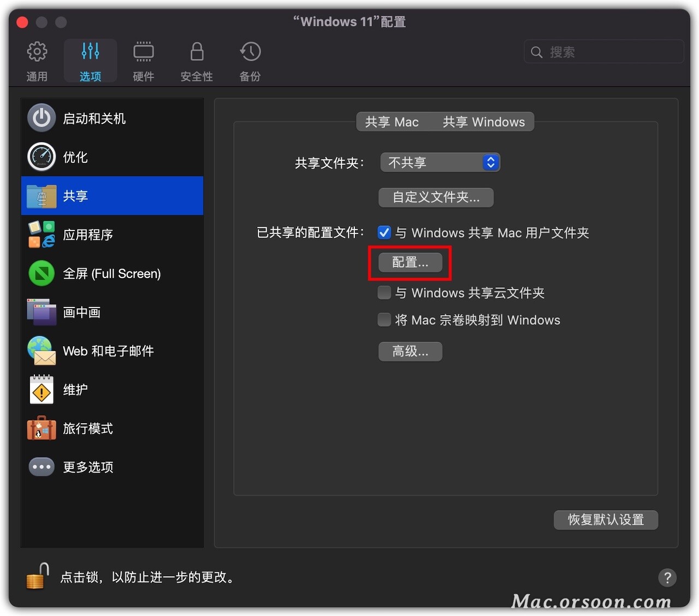Click the 高级... button

410,351
